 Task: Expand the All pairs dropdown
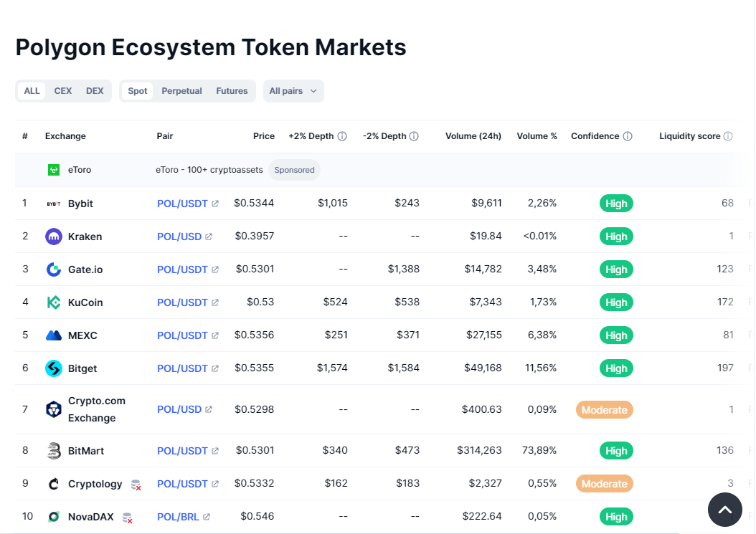(293, 91)
